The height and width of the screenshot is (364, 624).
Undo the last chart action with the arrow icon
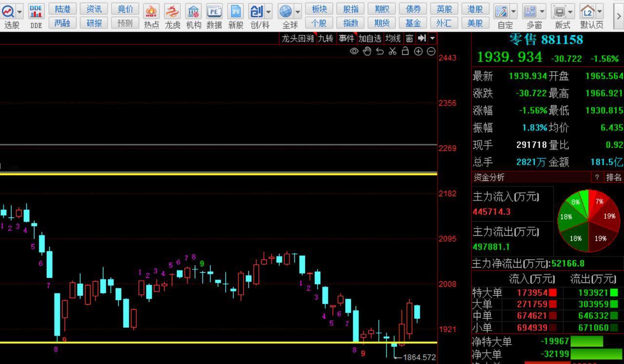pyautogui.click(x=380, y=51)
